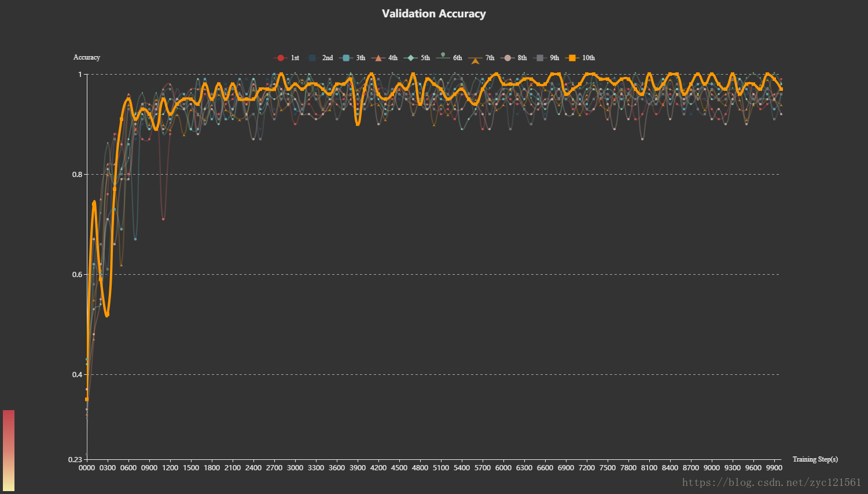Click x-axis tick label 2400
The image size is (868, 494).
[x=253, y=468]
